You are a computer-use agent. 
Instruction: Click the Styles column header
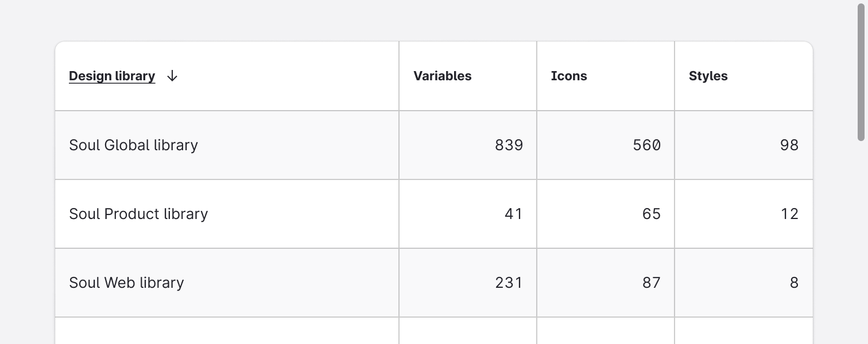[x=708, y=76]
